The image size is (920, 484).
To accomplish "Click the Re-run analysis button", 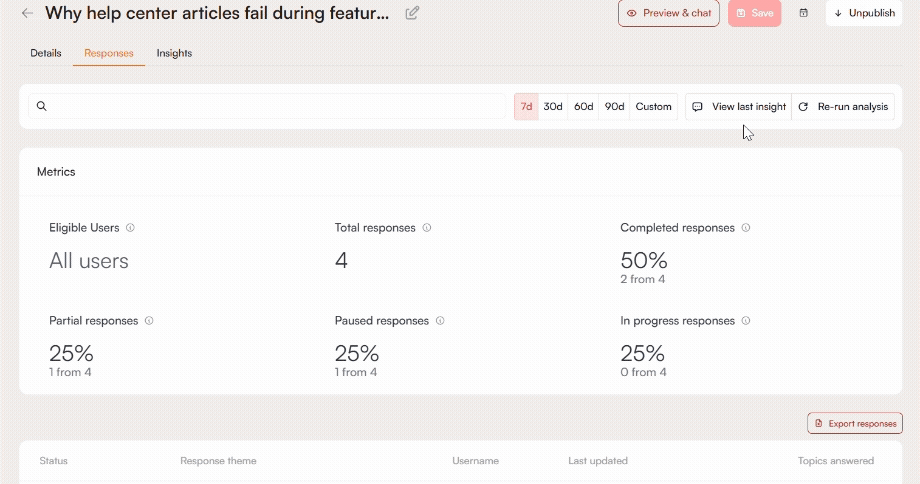I will tap(843, 107).
